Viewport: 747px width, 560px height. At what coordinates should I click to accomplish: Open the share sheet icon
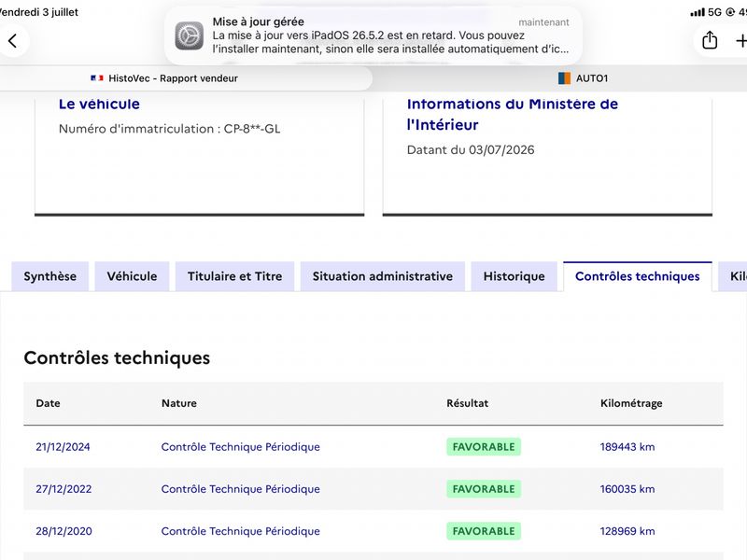coord(710,40)
